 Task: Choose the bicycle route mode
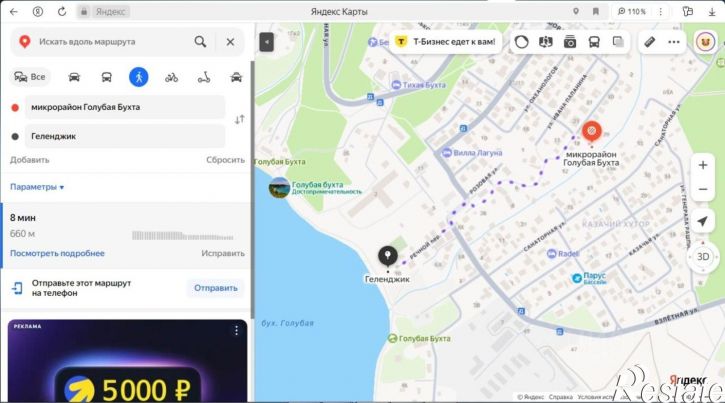(x=172, y=77)
